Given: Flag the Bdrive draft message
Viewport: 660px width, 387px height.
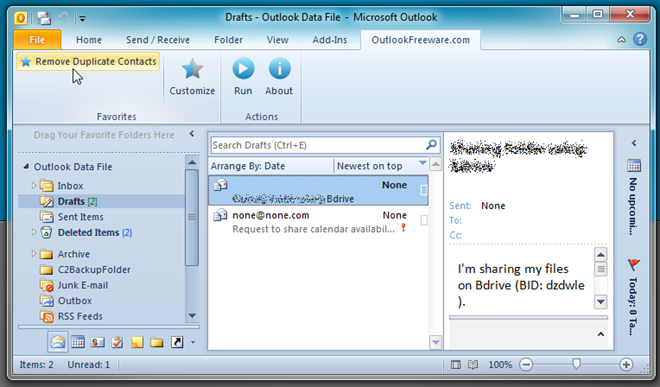Looking at the screenshot, I should pyautogui.click(x=424, y=190).
